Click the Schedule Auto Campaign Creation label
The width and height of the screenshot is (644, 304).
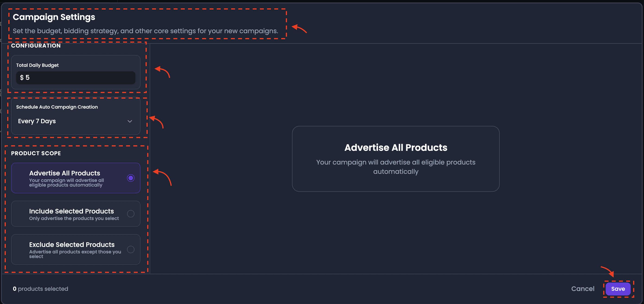[x=57, y=107]
